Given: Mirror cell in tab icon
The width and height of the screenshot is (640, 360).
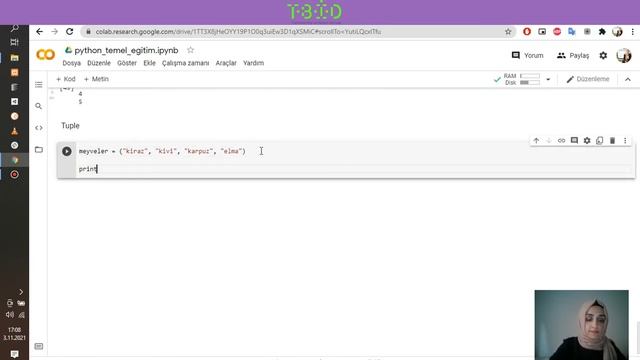Looking at the screenshot, I should pyautogui.click(x=600, y=140).
